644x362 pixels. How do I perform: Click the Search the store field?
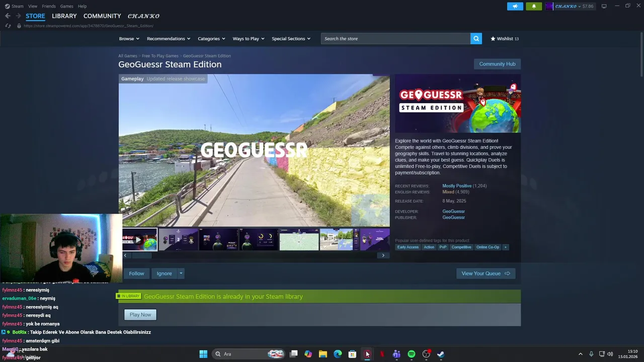coord(395,39)
